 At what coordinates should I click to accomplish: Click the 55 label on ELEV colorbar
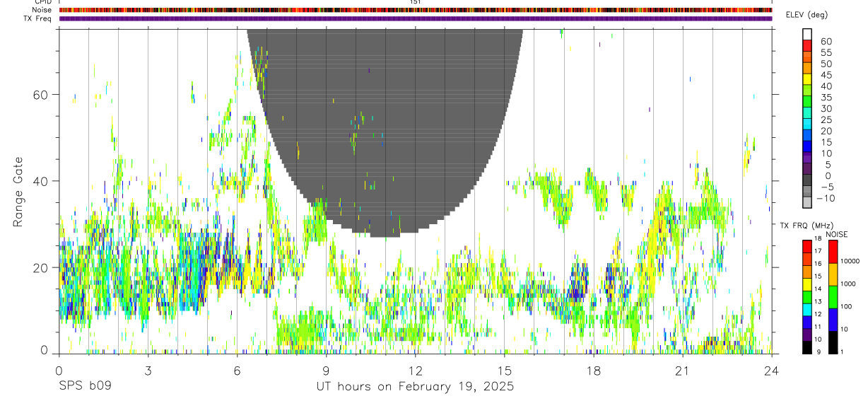tap(826, 52)
